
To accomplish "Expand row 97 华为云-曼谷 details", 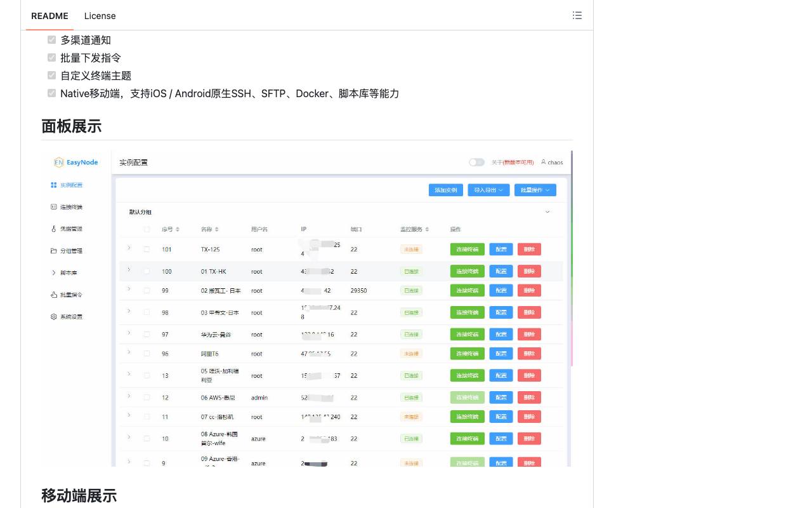I will click(x=129, y=333).
